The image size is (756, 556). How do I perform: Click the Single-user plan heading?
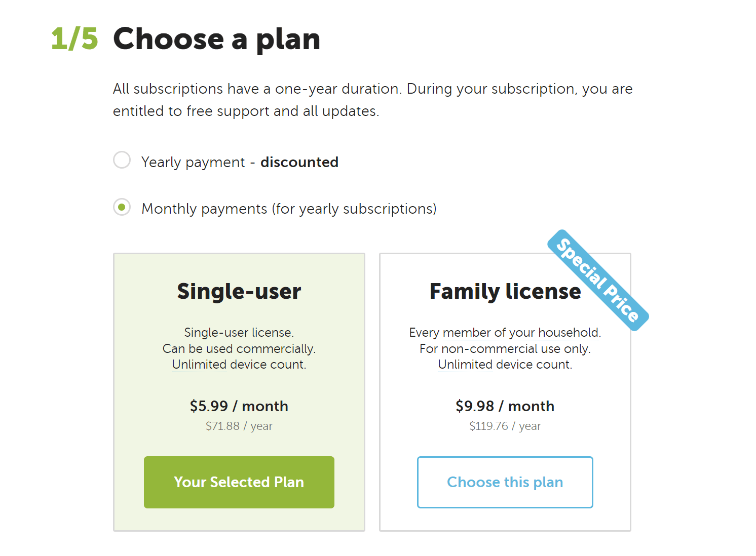pos(239,291)
